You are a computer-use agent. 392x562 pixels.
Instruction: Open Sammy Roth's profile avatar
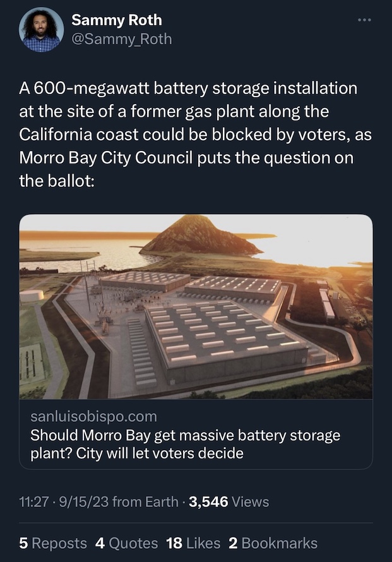[x=41, y=30]
